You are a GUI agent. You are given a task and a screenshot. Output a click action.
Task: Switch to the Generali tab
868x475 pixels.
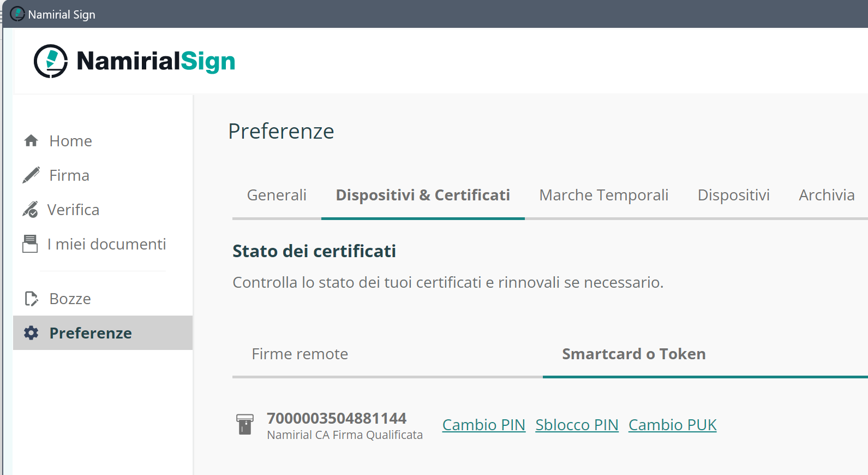tap(277, 195)
